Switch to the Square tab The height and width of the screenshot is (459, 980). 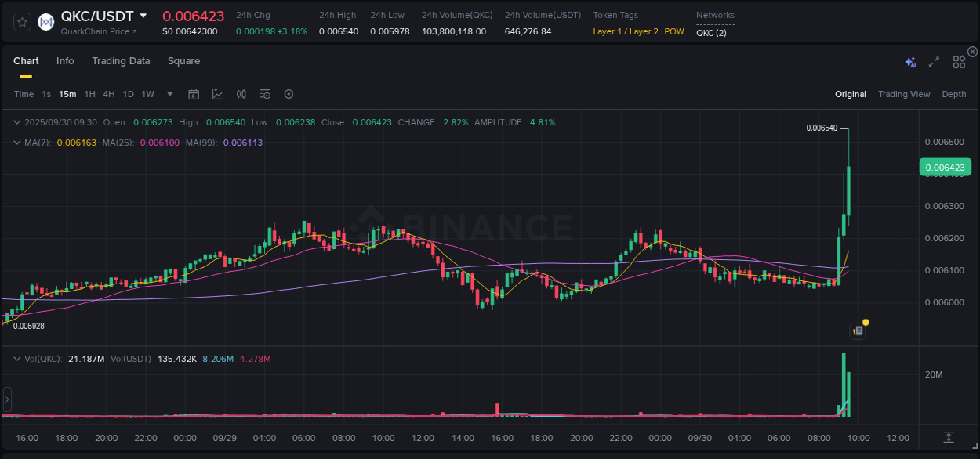click(183, 60)
